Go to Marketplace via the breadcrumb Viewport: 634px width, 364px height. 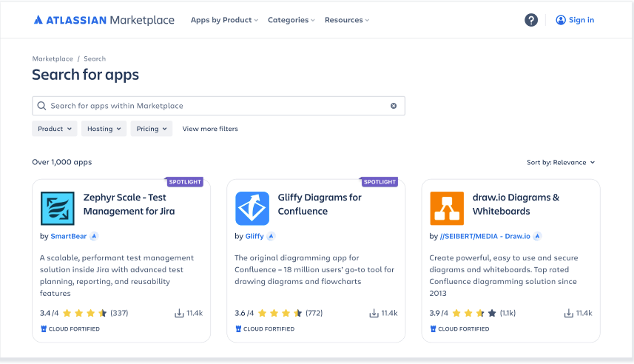[53, 58]
